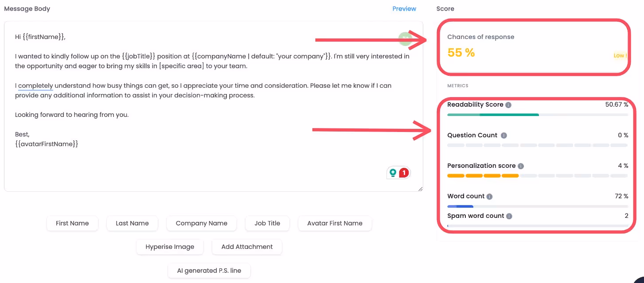Image resolution: width=644 pixels, height=283 pixels.
Task: Add a Hyperise Image to the message
Action: click(x=170, y=247)
